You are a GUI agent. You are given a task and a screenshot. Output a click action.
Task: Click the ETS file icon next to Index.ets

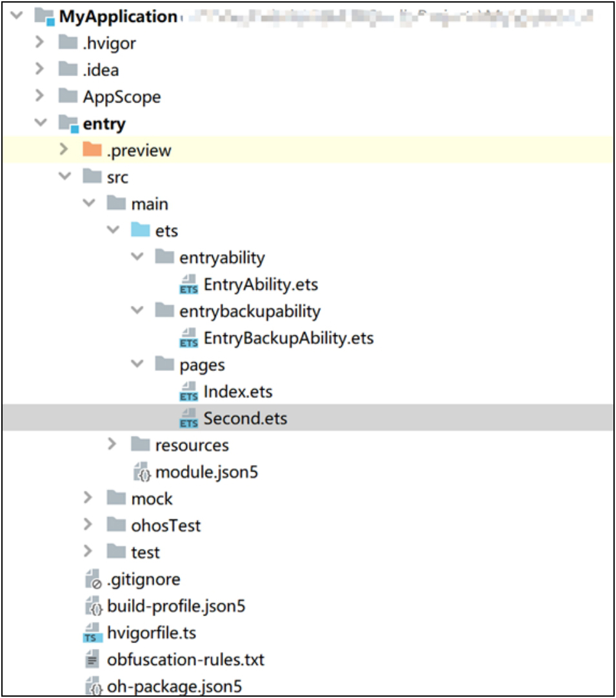pos(189,392)
